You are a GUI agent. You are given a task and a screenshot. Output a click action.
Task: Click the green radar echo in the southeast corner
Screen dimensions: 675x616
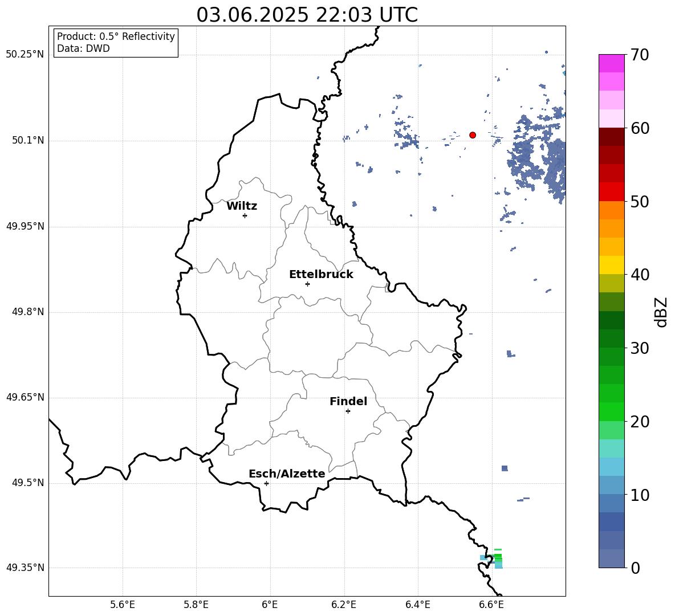[498, 557]
